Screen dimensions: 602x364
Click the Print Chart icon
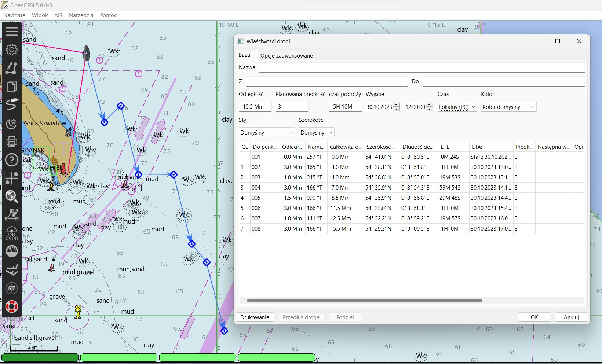coord(12,141)
